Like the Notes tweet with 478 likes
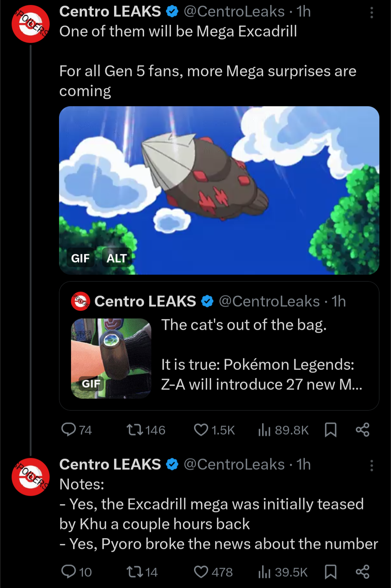 coord(201,572)
